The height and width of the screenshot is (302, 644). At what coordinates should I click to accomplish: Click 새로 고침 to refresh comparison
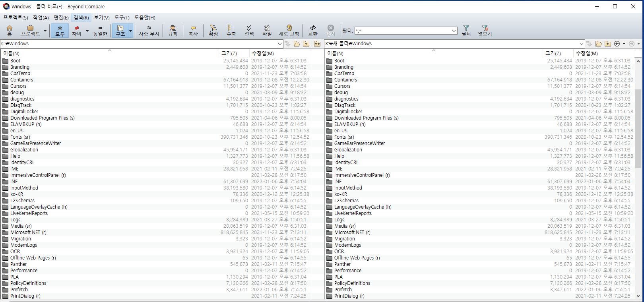pyautogui.click(x=289, y=31)
